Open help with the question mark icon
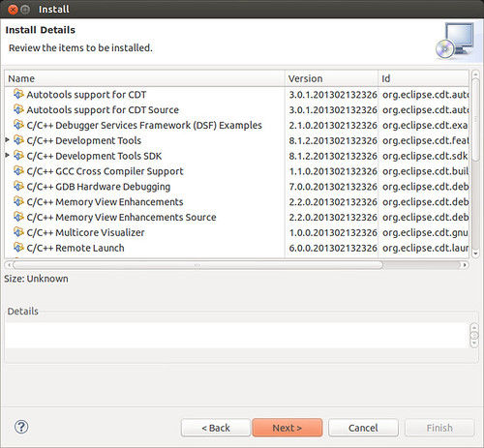484x448 pixels. click(x=21, y=427)
